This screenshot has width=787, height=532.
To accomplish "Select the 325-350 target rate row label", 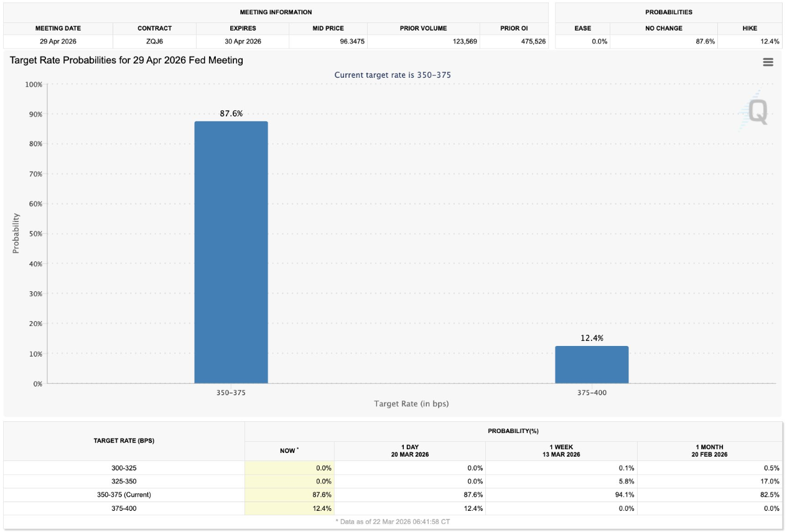I will [x=124, y=481].
